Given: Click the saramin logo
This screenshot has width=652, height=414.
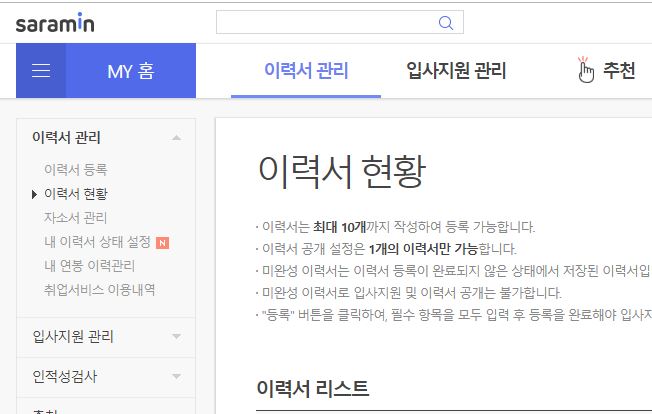Looking at the screenshot, I should click(55, 23).
